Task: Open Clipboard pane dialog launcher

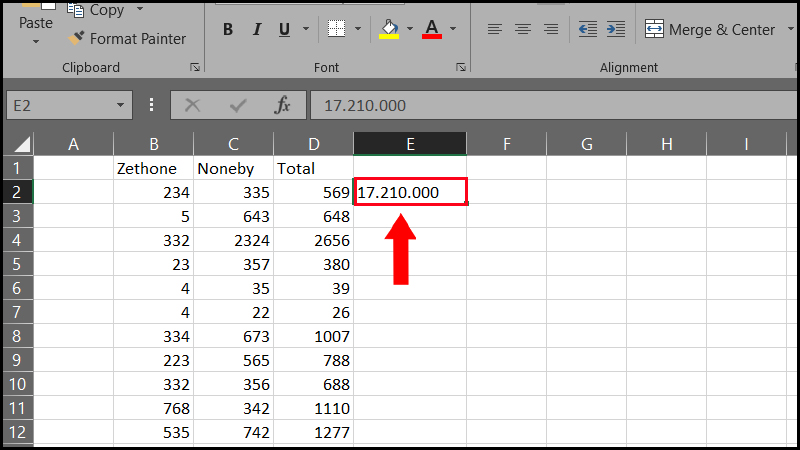Action: tap(195, 67)
